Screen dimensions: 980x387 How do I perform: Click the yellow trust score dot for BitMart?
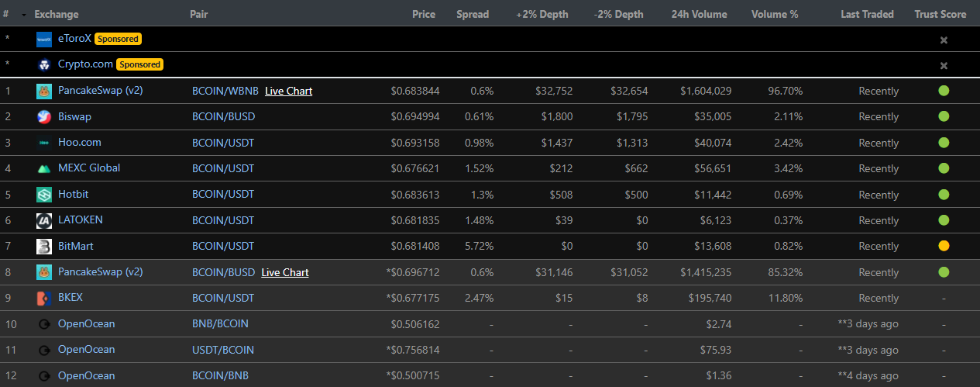(x=944, y=246)
